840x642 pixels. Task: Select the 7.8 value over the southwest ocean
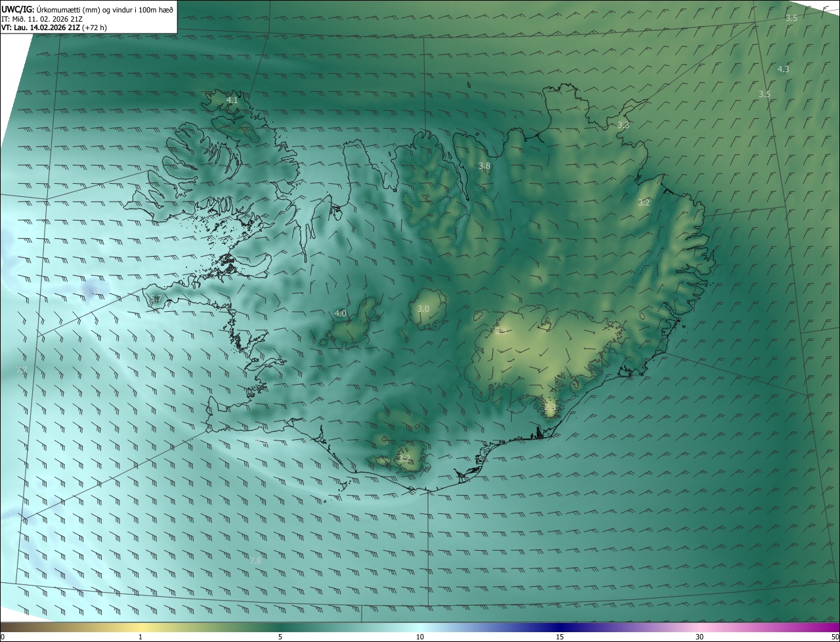tap(256, 561)
